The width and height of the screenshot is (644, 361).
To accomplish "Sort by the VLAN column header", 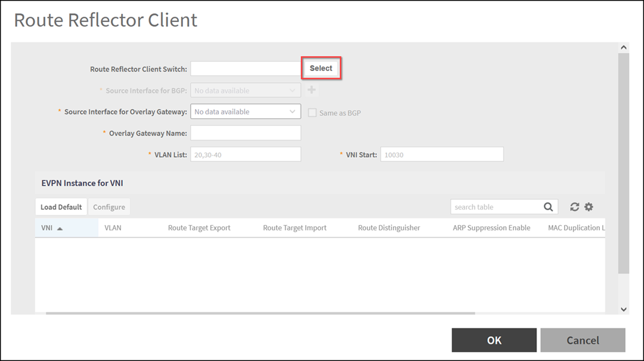I will [113, 228].
